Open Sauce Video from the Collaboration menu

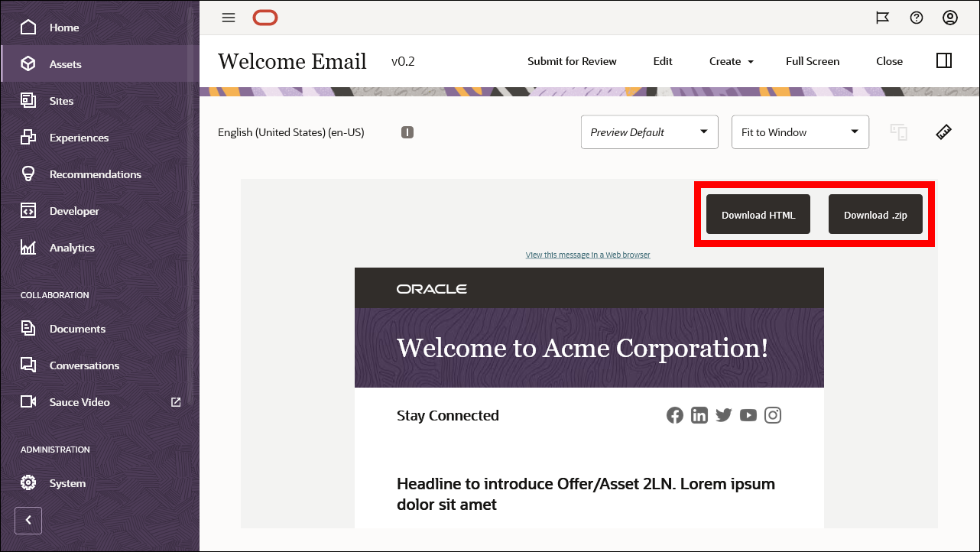pos(80,401)
